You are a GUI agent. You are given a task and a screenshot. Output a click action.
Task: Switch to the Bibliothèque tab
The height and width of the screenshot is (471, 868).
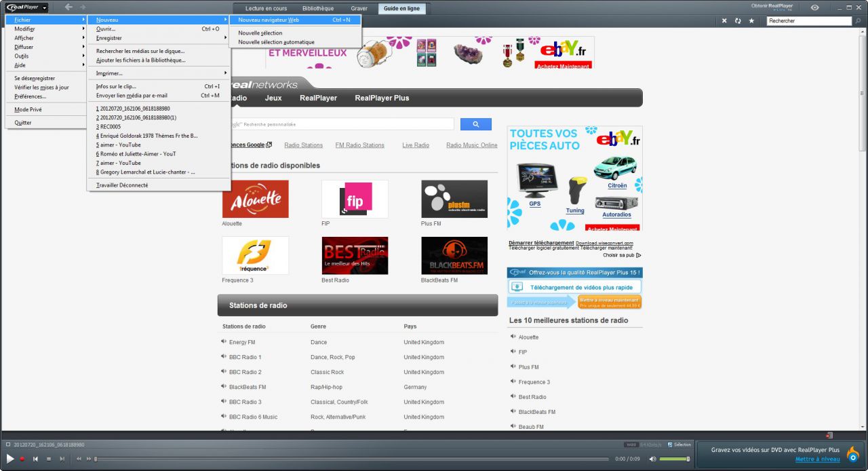(318, 9)
